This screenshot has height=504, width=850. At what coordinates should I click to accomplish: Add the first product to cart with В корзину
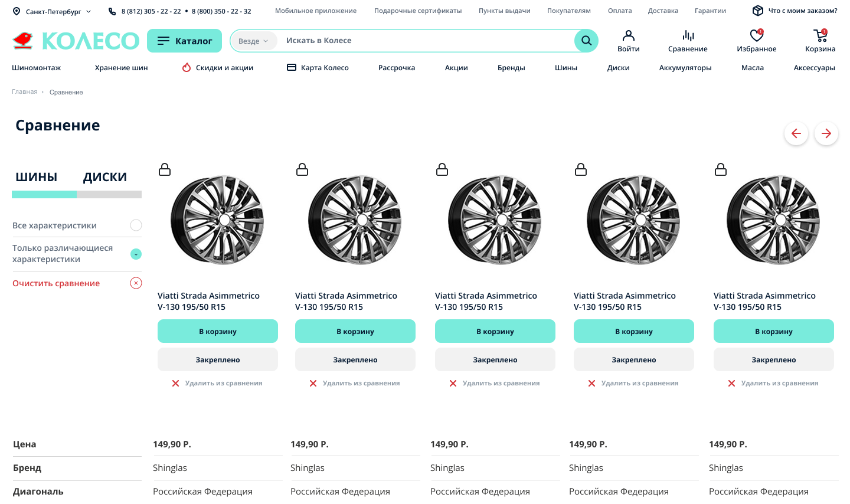(218, 331)
